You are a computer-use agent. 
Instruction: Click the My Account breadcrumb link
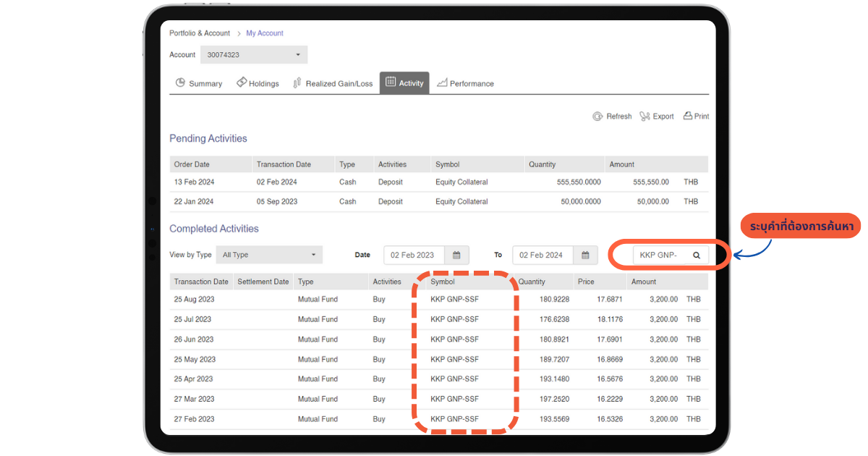coord(265,33)
